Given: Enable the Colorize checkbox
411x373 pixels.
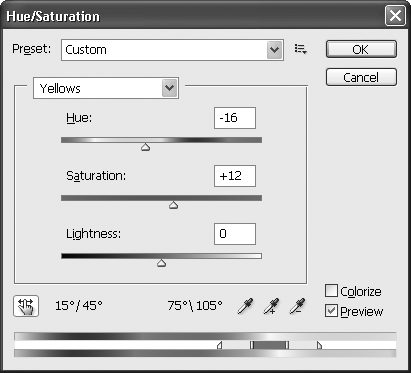Looking at the screenshot, I should click(331, 291).
